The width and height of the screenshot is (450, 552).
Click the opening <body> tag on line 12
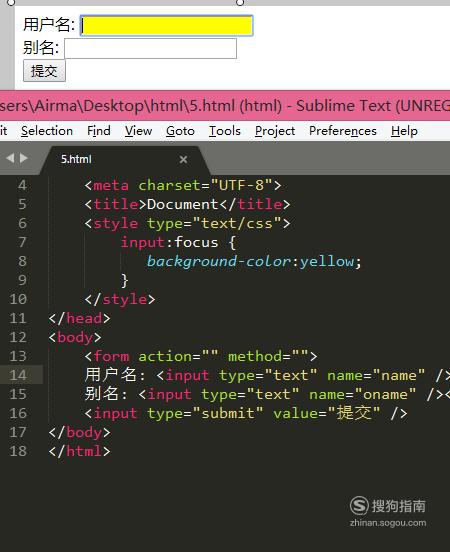pos(75,337)
